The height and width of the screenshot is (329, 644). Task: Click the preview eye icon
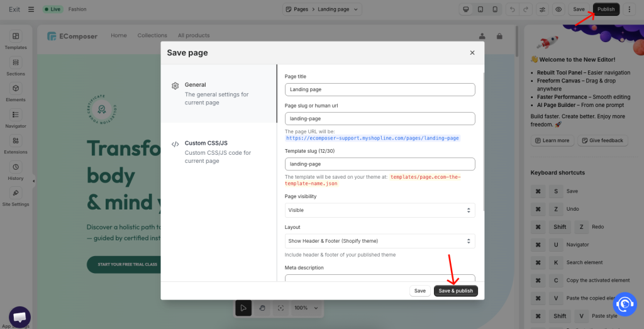(x=558, y=9)
